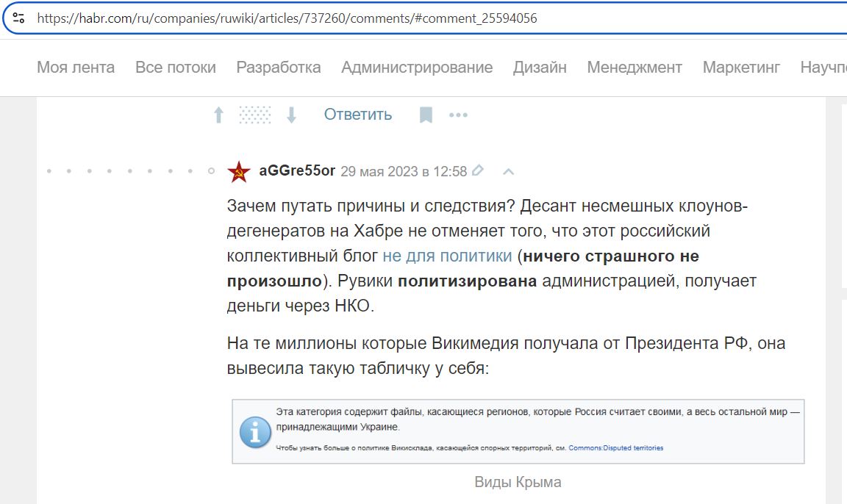Upvote the comment with up arrow
The width and height of the screenshot is (847, 504).
[x=218, y=115]
